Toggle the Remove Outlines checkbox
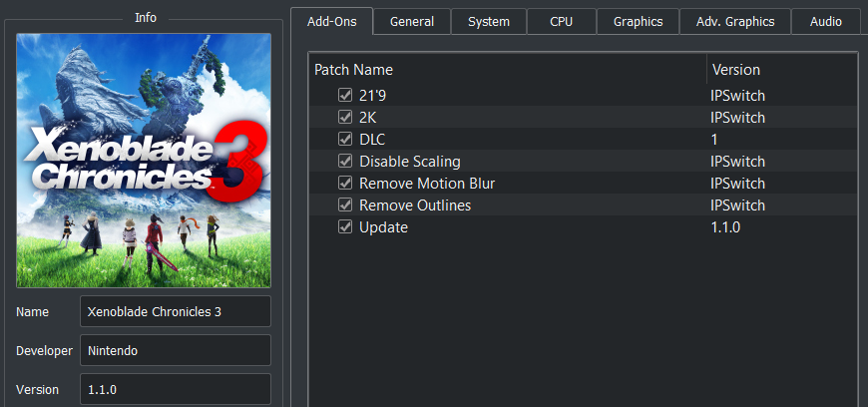The height and width of the screenshot is (407, 868). [x=345, y=204]
